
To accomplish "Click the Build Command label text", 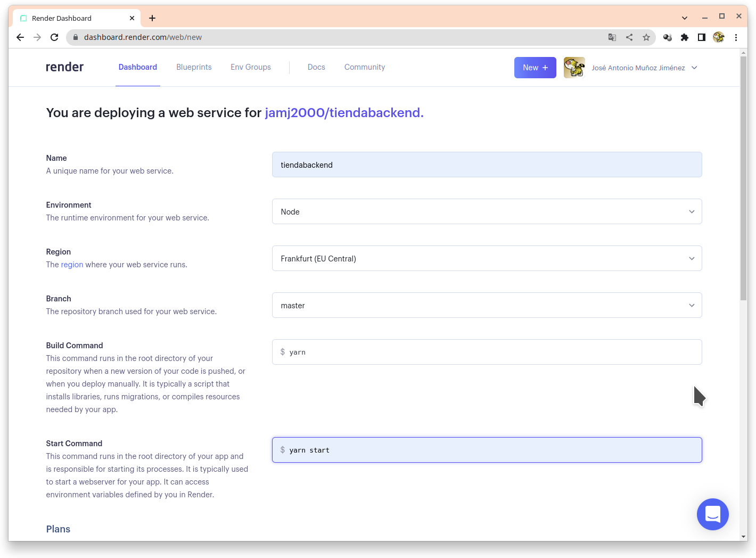I will click(x=75, y=346).
